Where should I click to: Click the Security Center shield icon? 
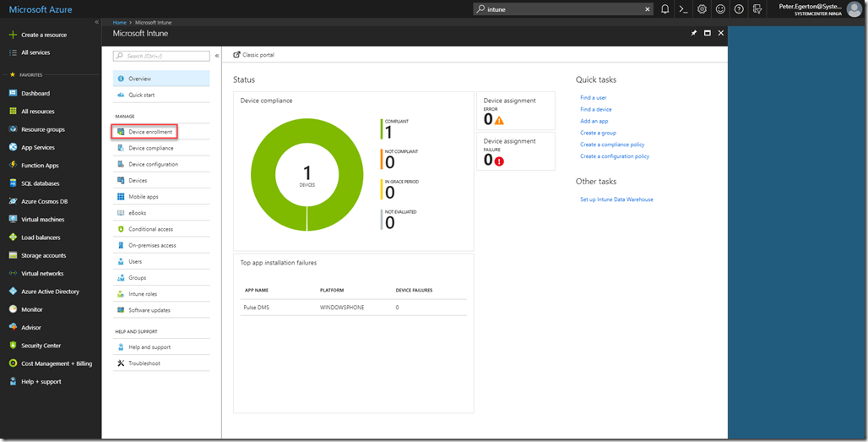13,346
